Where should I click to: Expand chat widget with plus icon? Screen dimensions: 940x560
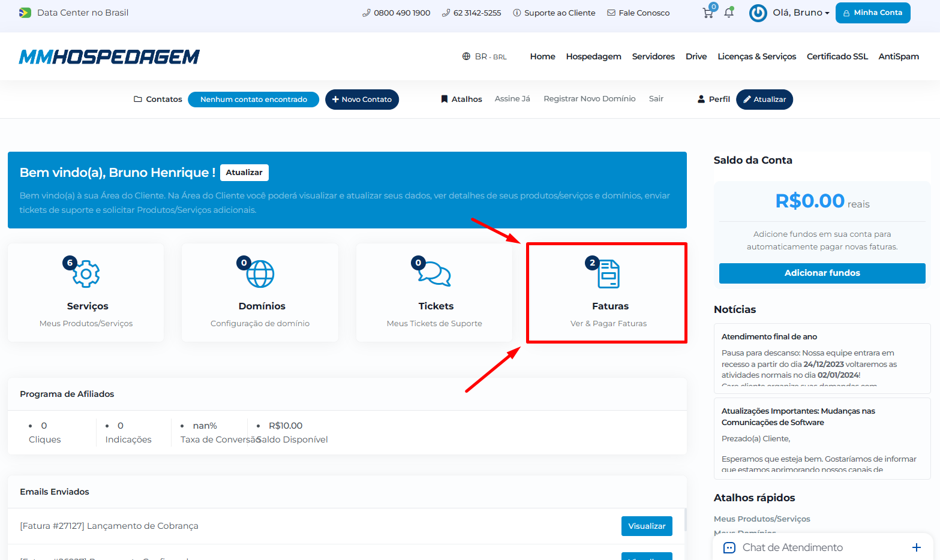[x=917, y=547]
